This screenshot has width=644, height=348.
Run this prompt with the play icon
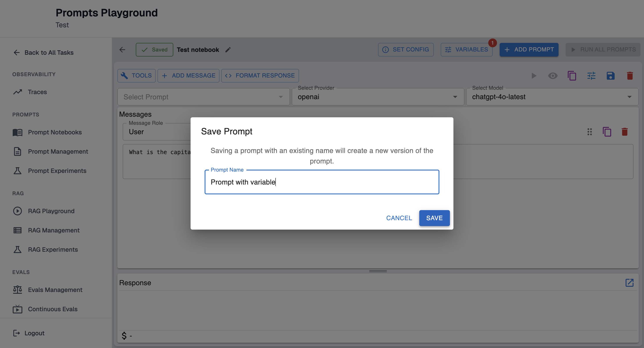pyautogui.click(x=534, y=76)
